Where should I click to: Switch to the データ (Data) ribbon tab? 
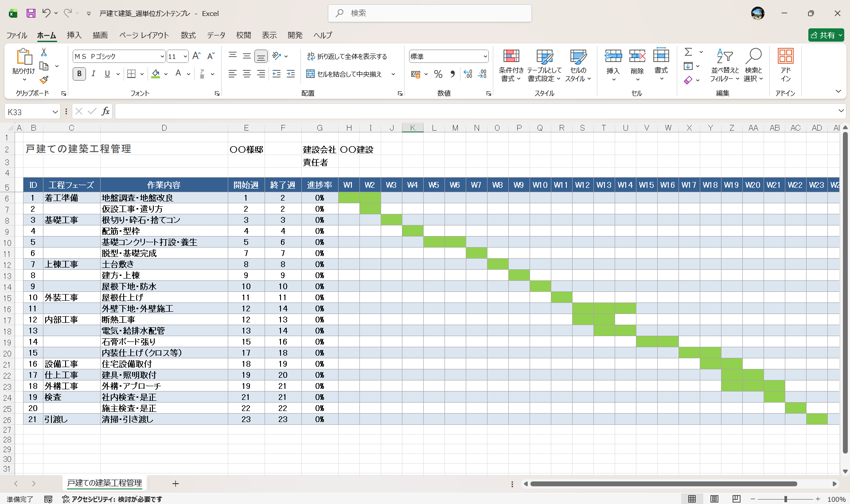(x=216, y=35)
